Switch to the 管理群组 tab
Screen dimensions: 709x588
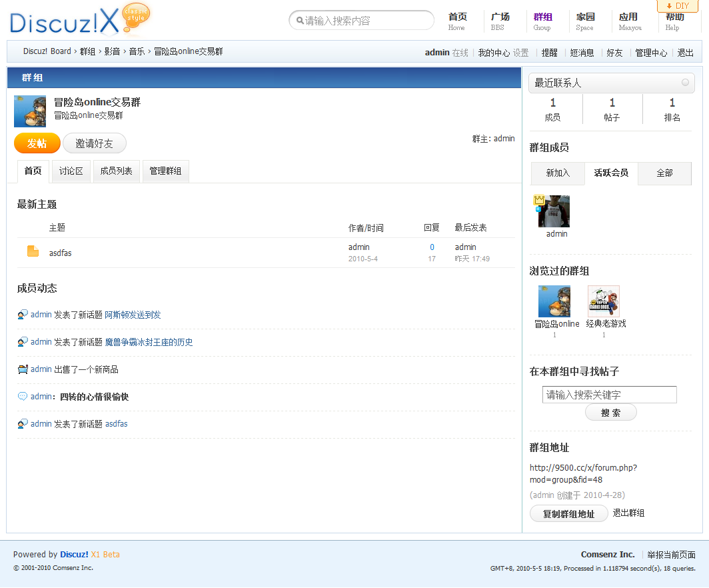(x=165, y=171)
